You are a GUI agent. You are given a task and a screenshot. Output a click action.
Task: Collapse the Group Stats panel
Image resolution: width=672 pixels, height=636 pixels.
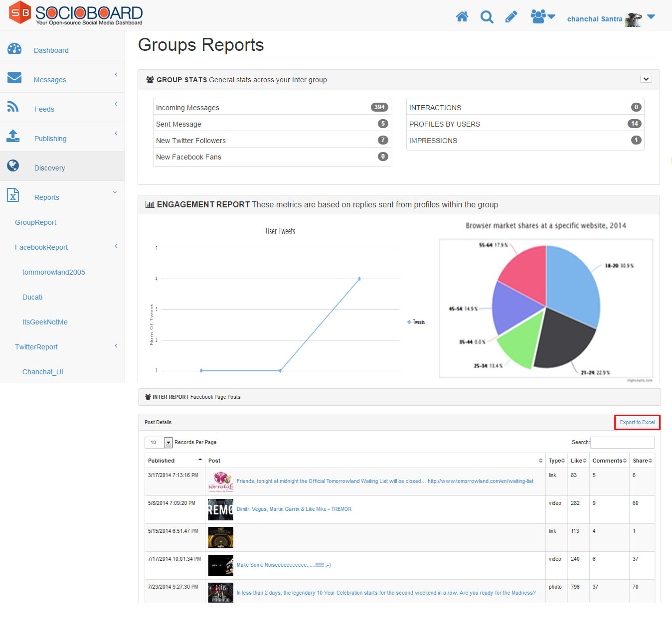[x=646, y=79]
